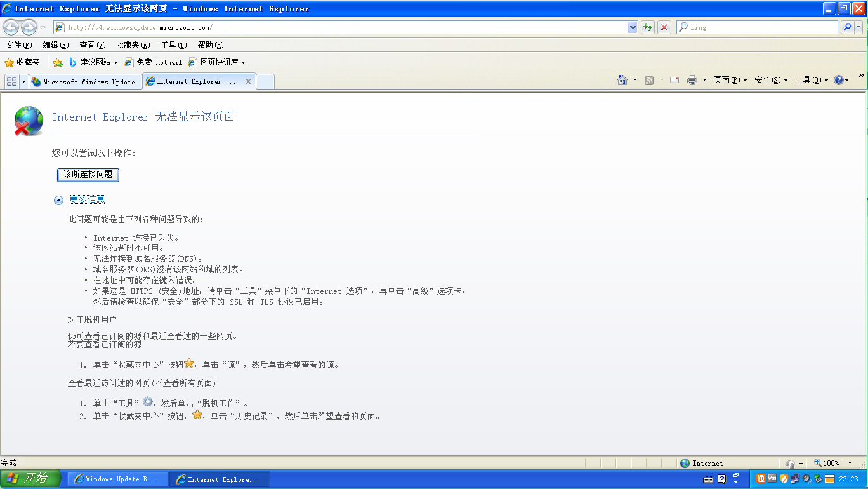Open the 页面(P) dropdown menu

[x=730, y=80]
